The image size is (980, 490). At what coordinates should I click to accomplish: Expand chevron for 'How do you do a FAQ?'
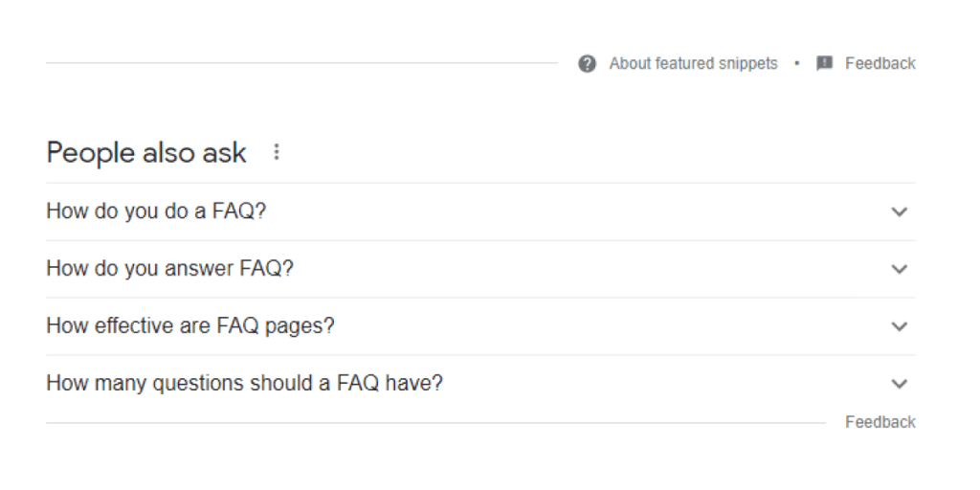[x=899, y=212]
